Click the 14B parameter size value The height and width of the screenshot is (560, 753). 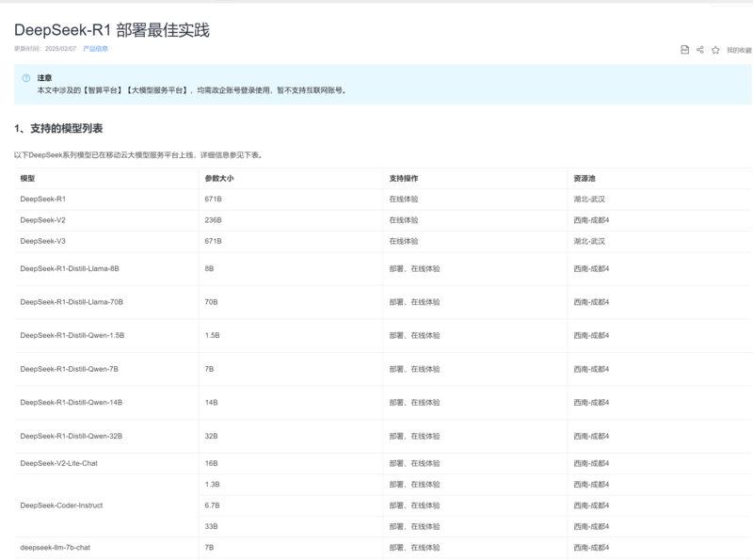211,403
